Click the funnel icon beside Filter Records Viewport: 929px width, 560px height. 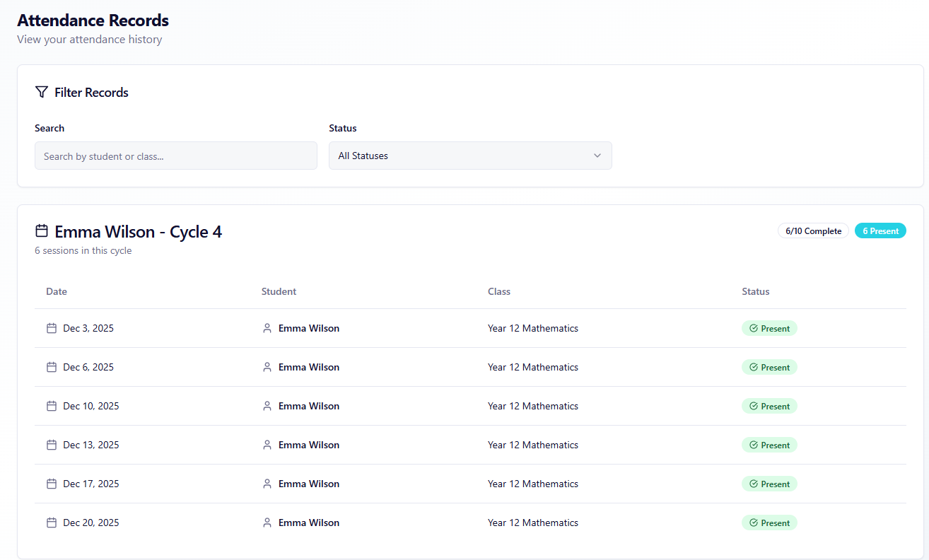pyautogui.click(x=42, y=92)
